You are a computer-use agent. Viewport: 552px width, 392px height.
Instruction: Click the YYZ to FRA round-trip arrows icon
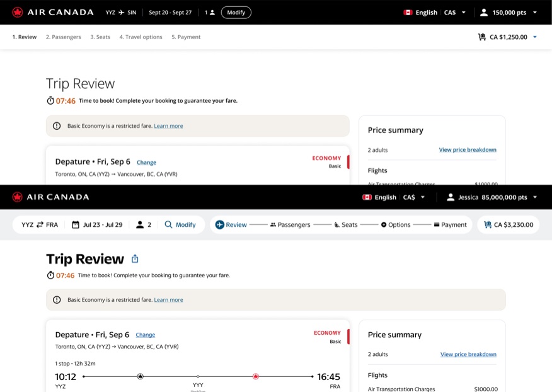pos(40,225)
